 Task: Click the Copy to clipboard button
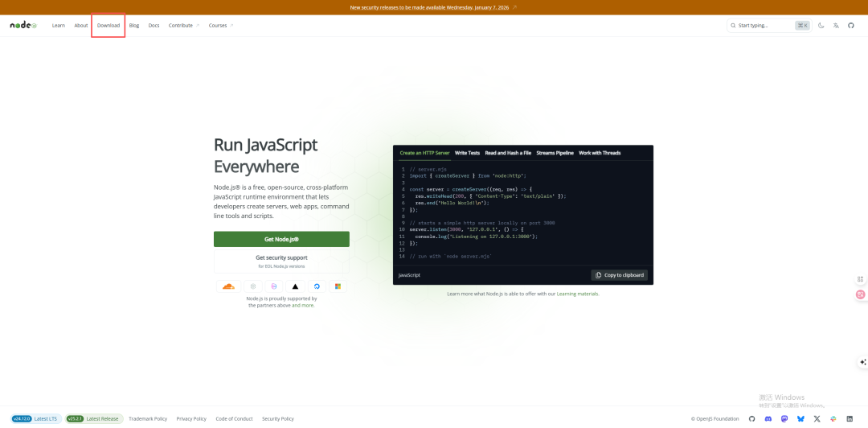click(x=620, y=275)
